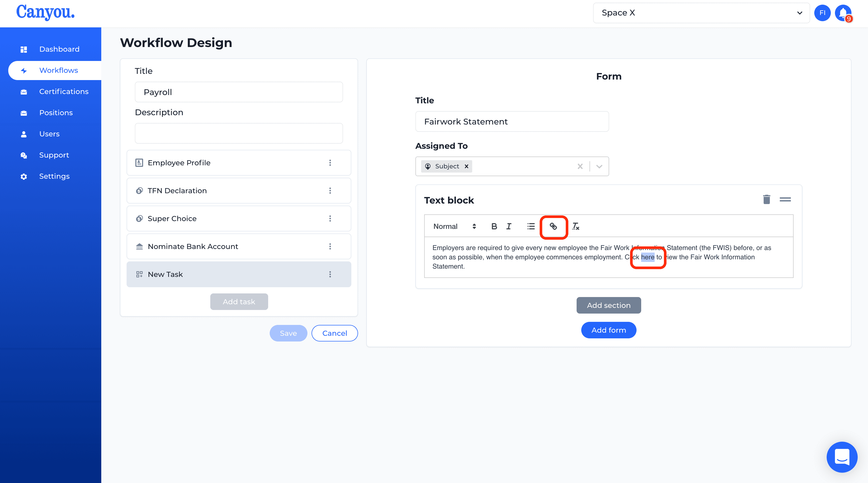
Task: Open Workflows section in sidebar
Action: [59, 70]
